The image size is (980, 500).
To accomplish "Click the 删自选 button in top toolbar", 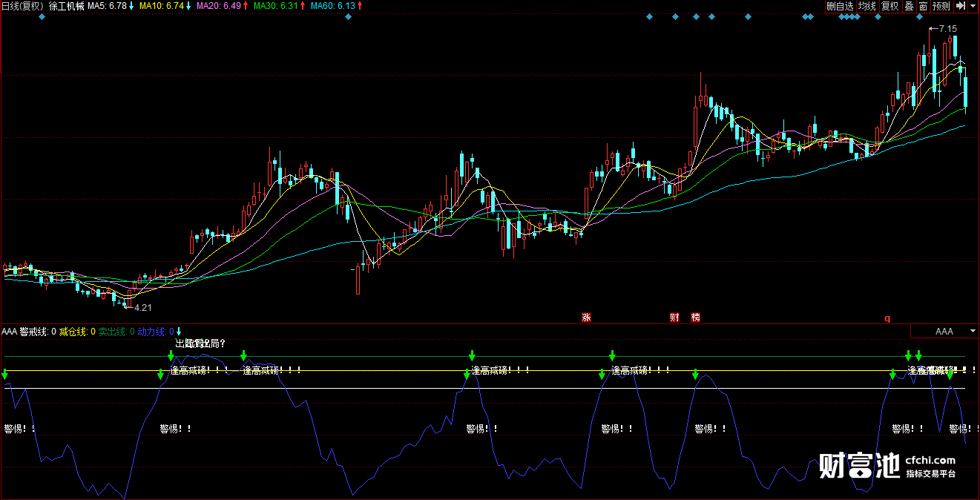I will [841, 6].
